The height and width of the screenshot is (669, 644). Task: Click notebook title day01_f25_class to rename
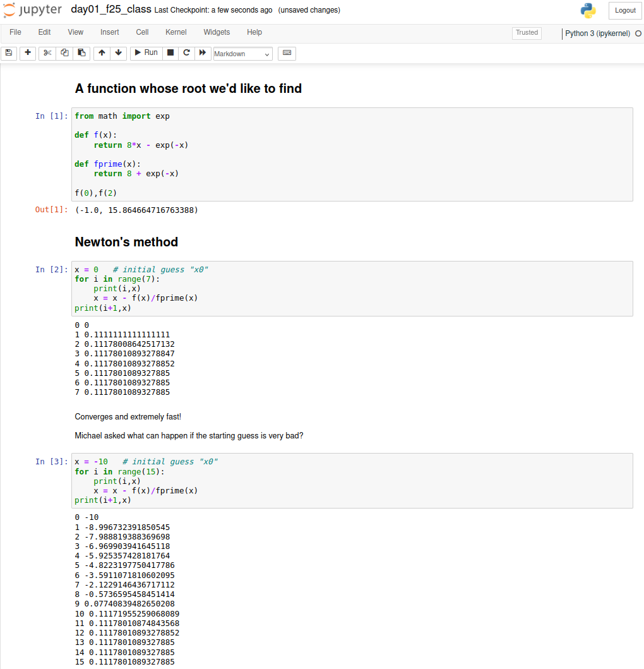point(110,10)
